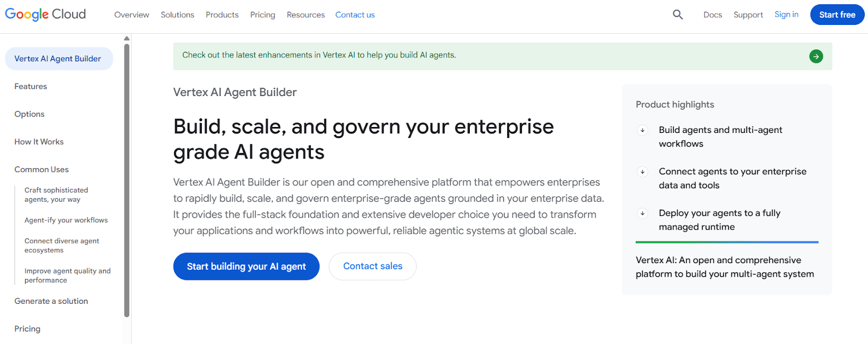This screenshot has width=868, height=344.
Task: Jump to How It Works in sidebar
Action: (x=39, y=142)
